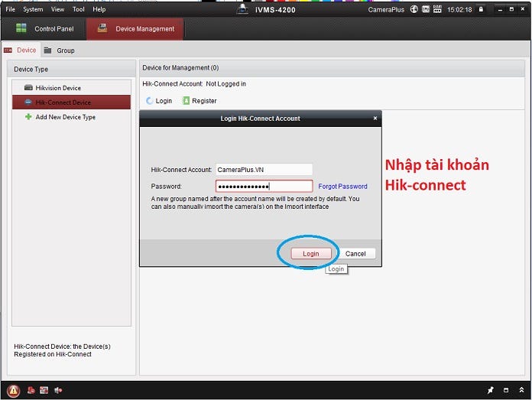Viewport: 532px width, 400px height.
Task: Close the Login Hik-Connect Account dialog
Action: pyautogui.click(x=375, y=119)
